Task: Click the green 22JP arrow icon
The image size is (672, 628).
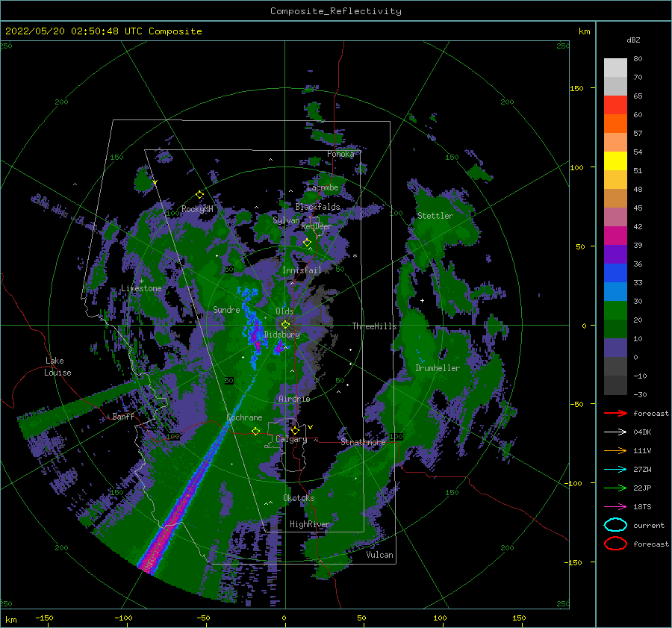Action: tap(615, 488)
